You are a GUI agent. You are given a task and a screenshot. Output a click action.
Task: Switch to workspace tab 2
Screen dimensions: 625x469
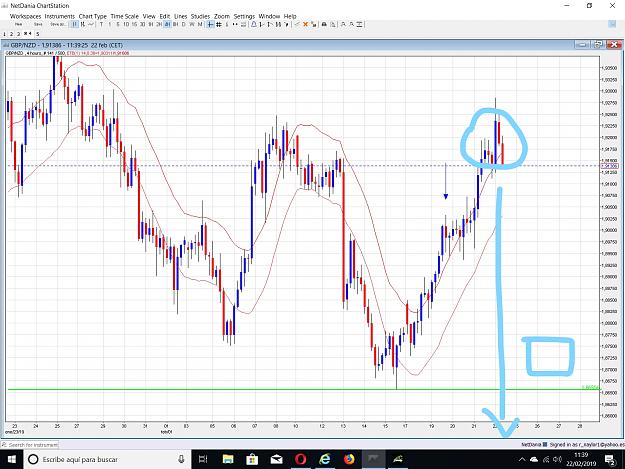tap(11, 34)
